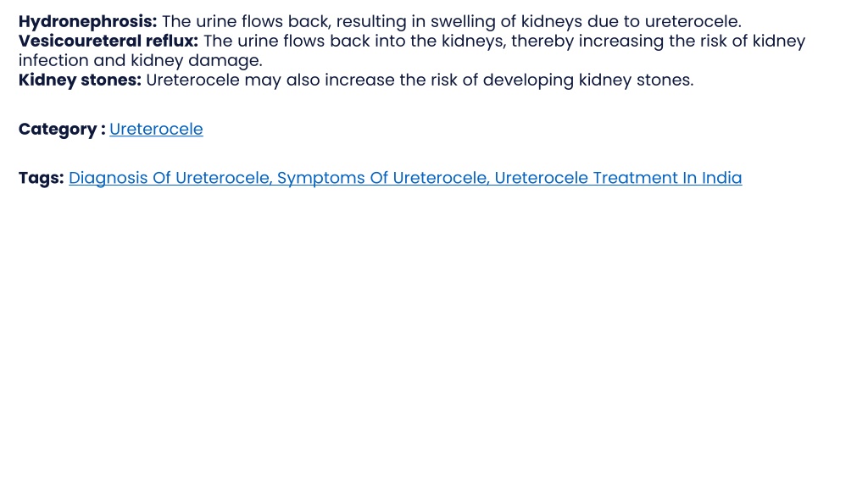Click the phrase infection and kidney damage
This screenshot has height=488, width=868.
pyautogui.click(x=140, y=60)
